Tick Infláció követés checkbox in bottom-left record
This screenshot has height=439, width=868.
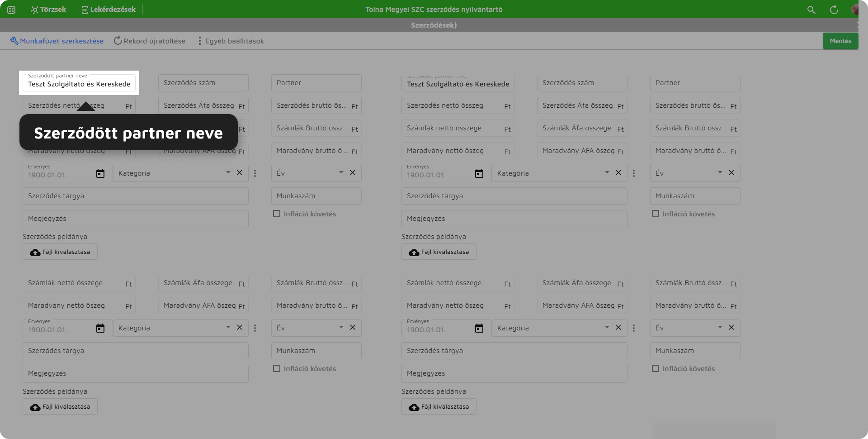(x=277, y=368)
